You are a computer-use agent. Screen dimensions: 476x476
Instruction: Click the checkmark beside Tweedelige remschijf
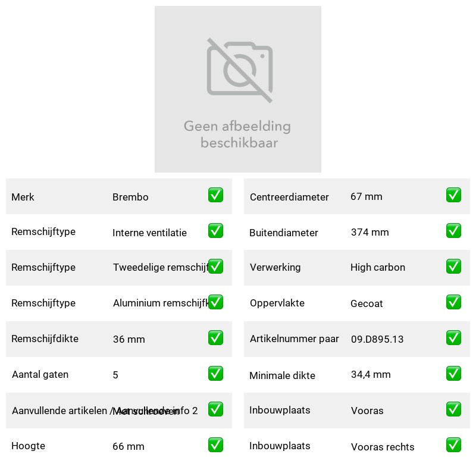tap(215, 266)
